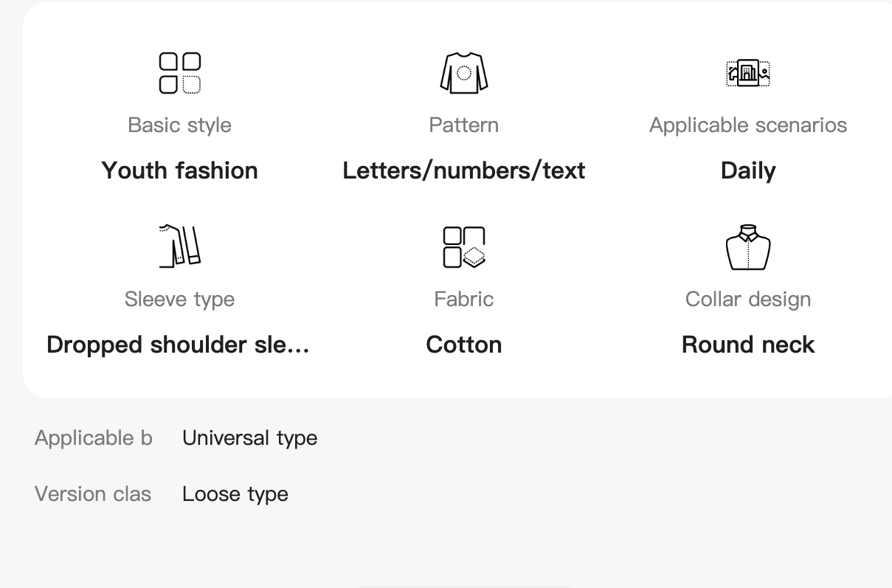Select the Letters/numbers/text pattern value

(463, 170)
